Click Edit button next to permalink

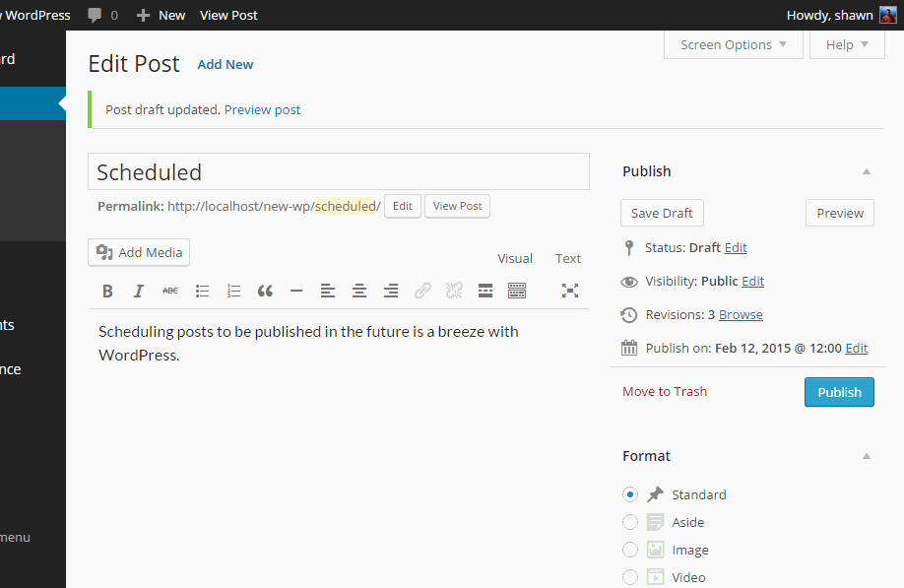pos(403,207)
